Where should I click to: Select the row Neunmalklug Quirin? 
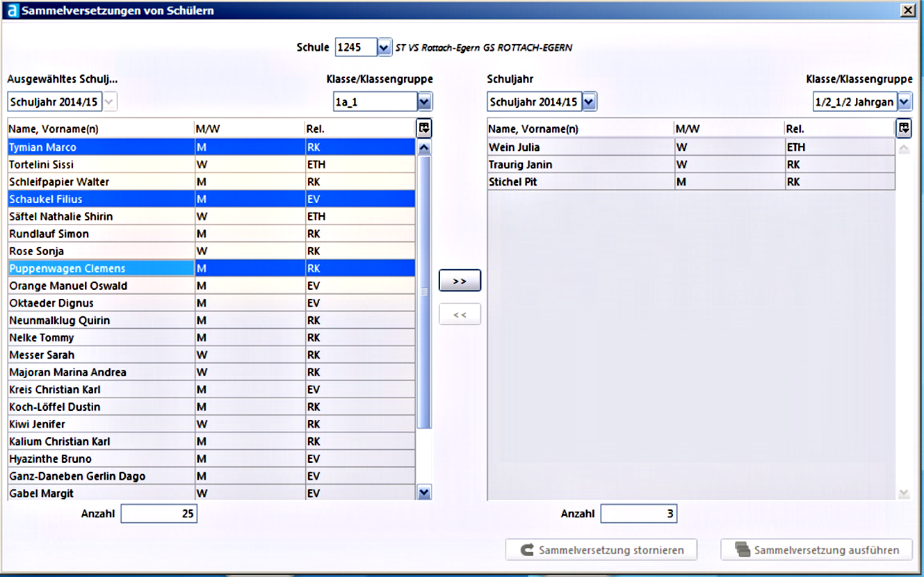coord(211,320)
